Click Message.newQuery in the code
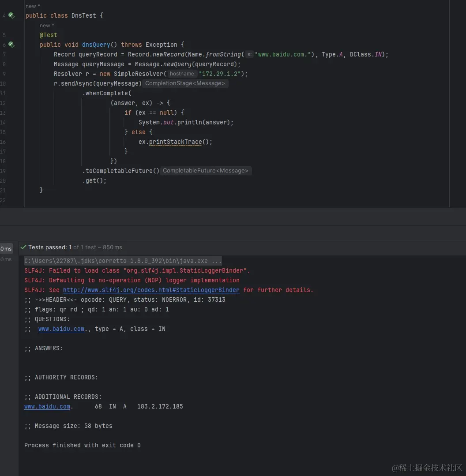The height and width of the screenshot is (476, 466). (163, 64)
